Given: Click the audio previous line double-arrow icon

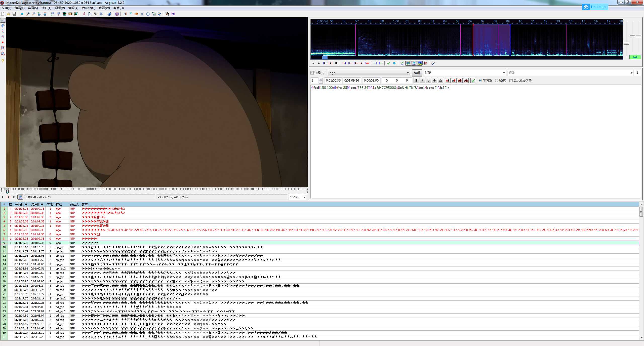Looking at the screenshot, I should point(313,63).
